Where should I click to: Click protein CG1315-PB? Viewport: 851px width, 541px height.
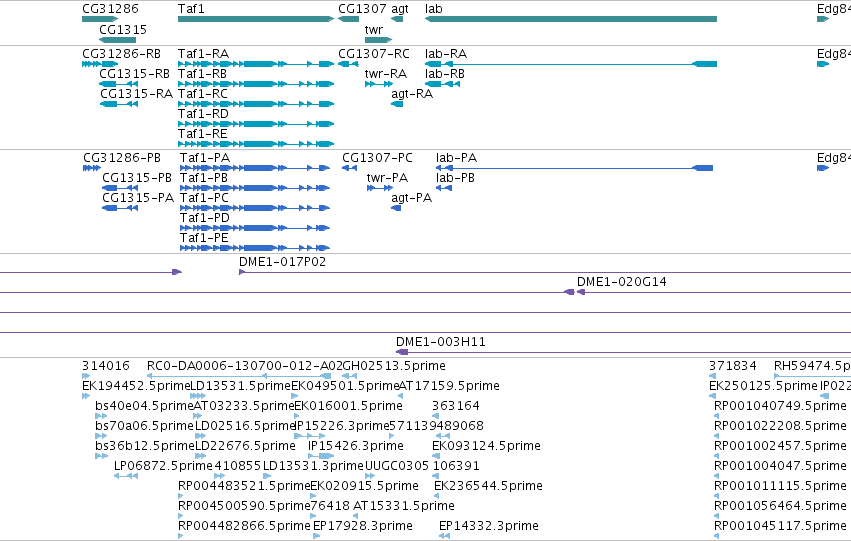(120, 188)
